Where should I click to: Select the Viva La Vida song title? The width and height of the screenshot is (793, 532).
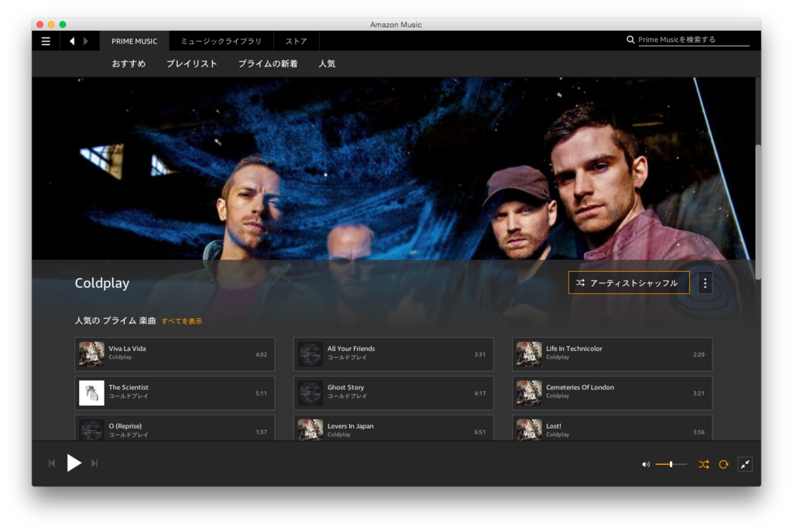[x=127, y=348]
